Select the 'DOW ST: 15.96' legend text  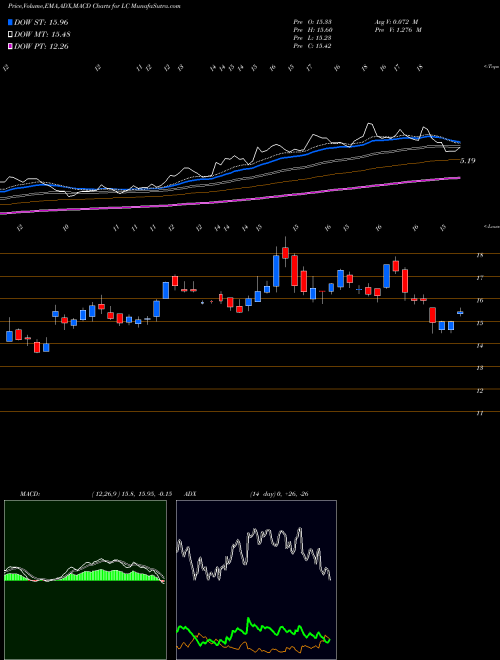[x=41, y=22]
